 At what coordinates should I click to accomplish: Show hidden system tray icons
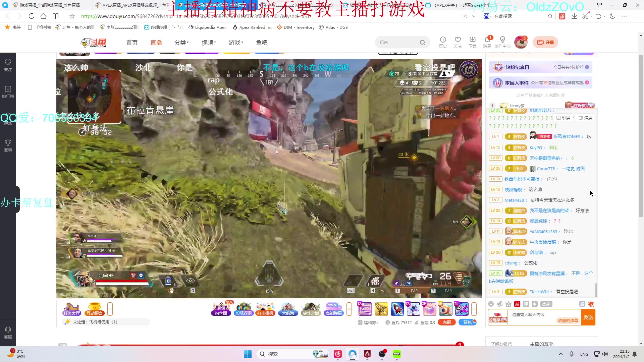point(561,354)
